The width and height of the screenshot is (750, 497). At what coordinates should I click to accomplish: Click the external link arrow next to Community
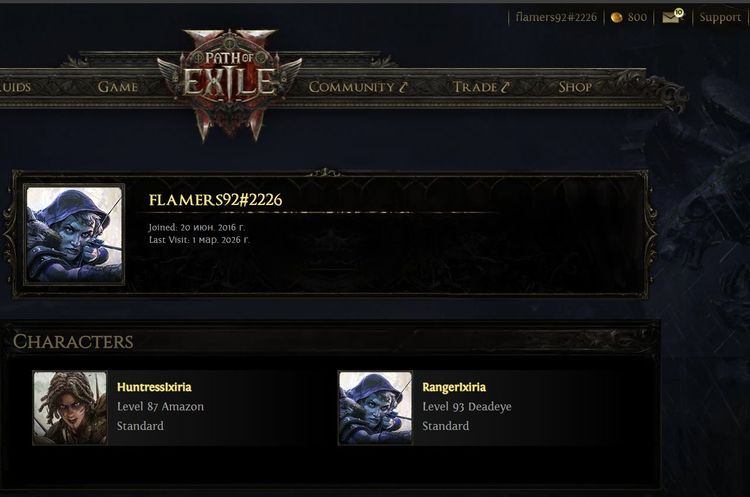(x=403, y=87)
